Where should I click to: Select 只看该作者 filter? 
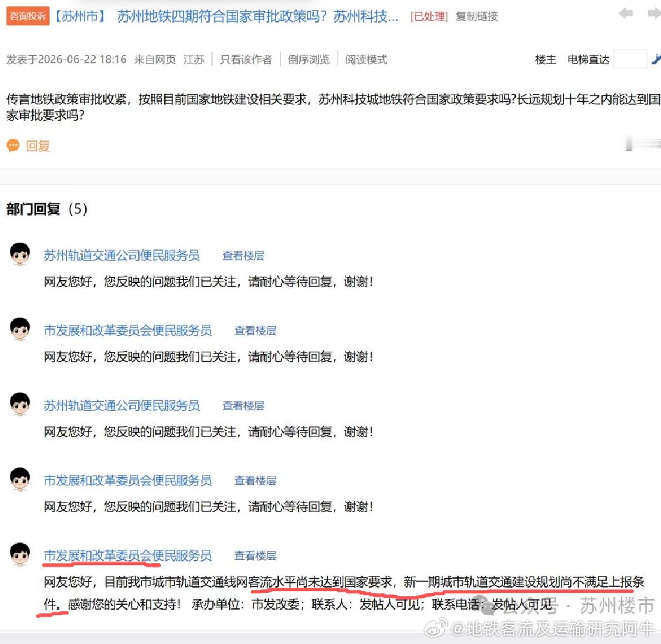pyautogui.click(x=246, y=60)
